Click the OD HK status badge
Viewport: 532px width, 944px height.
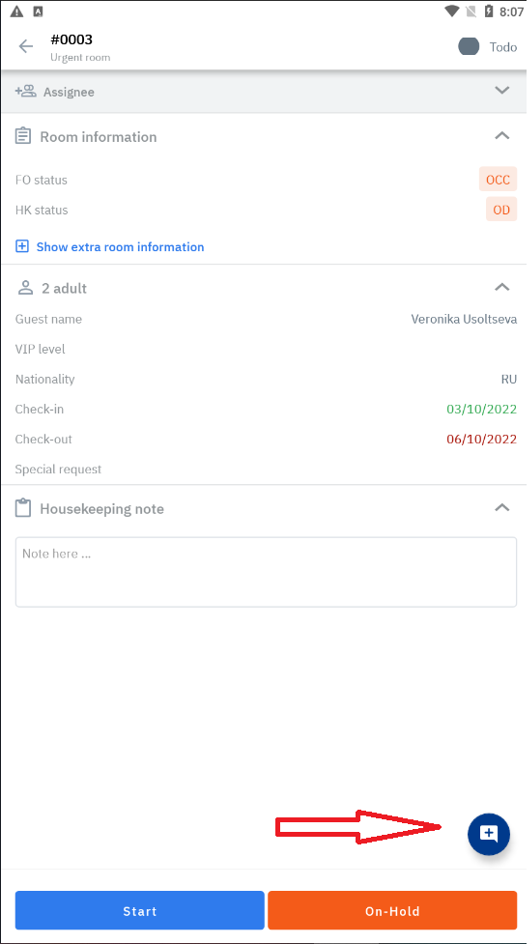(501, 210)
